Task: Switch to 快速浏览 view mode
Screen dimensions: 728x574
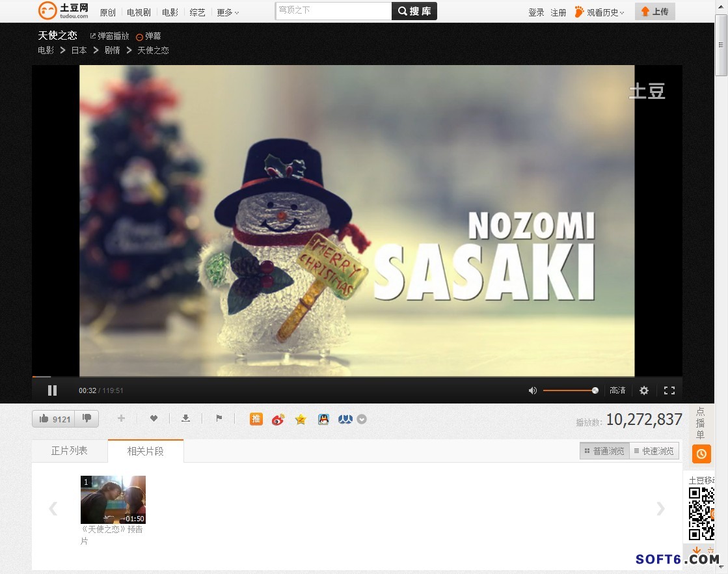Action: (x=654, y=451)
